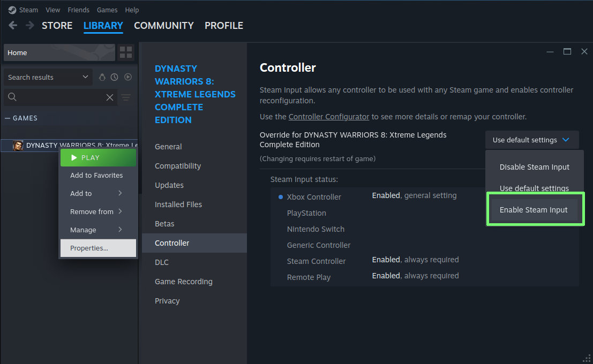Go to the PROFILE section
The image size is (593, 364).
[224, 25]
